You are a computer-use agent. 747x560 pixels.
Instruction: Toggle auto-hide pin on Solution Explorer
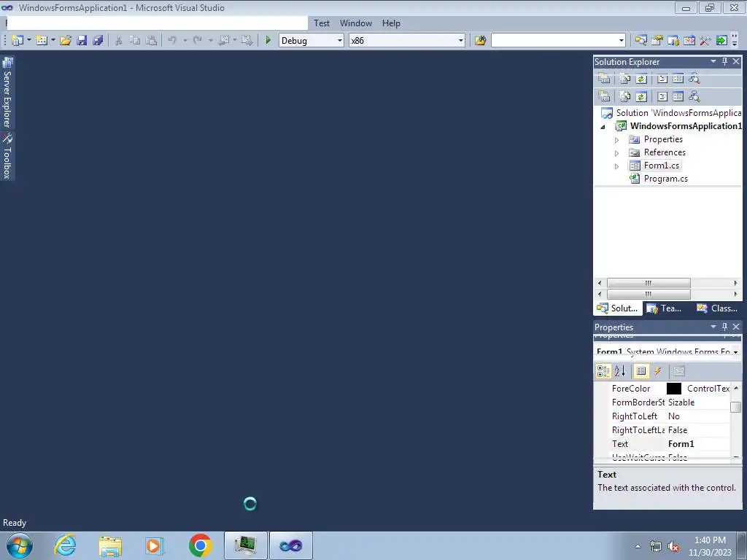(x=724, y=61)
